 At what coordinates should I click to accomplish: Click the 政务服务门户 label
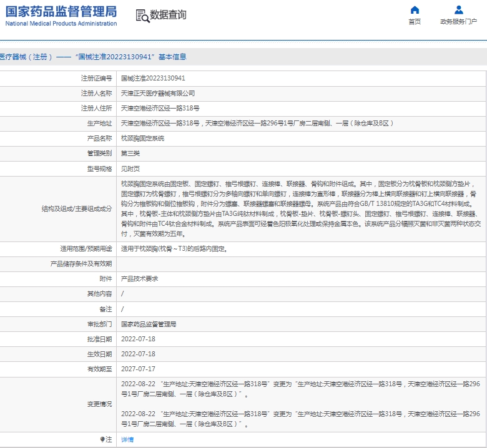pyautogui.click(x=458, y=21)
